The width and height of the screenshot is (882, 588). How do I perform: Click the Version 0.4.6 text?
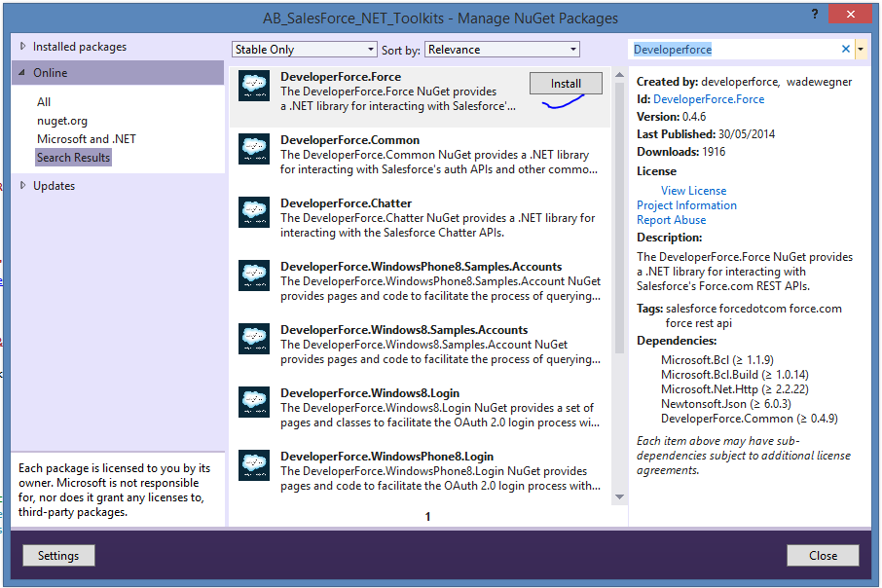[671, 117]
